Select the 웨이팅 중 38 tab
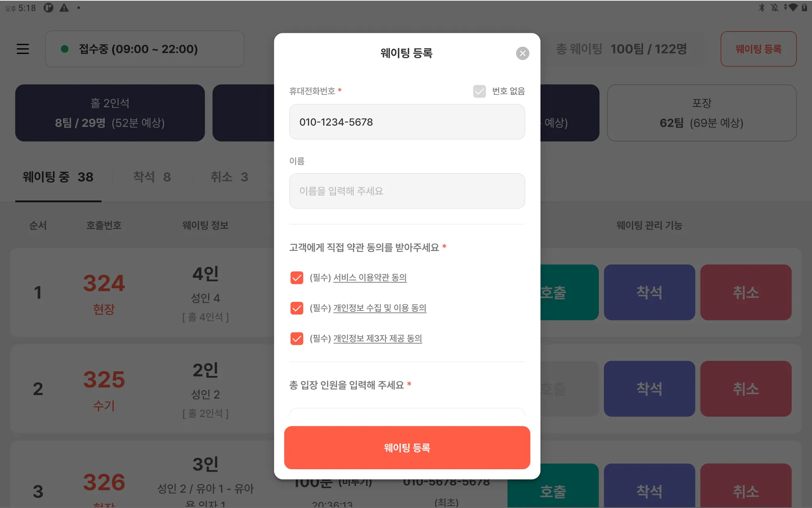812x508 pixels. tap(58, 177)
